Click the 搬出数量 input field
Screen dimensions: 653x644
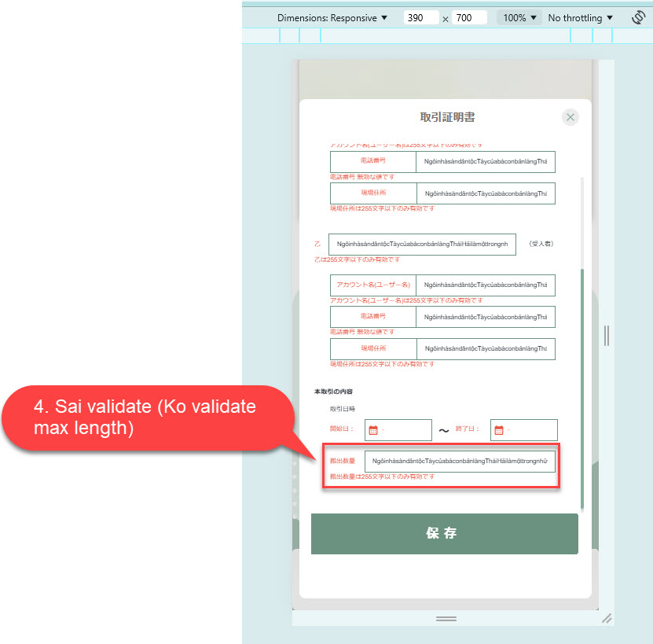pos(460,462)
